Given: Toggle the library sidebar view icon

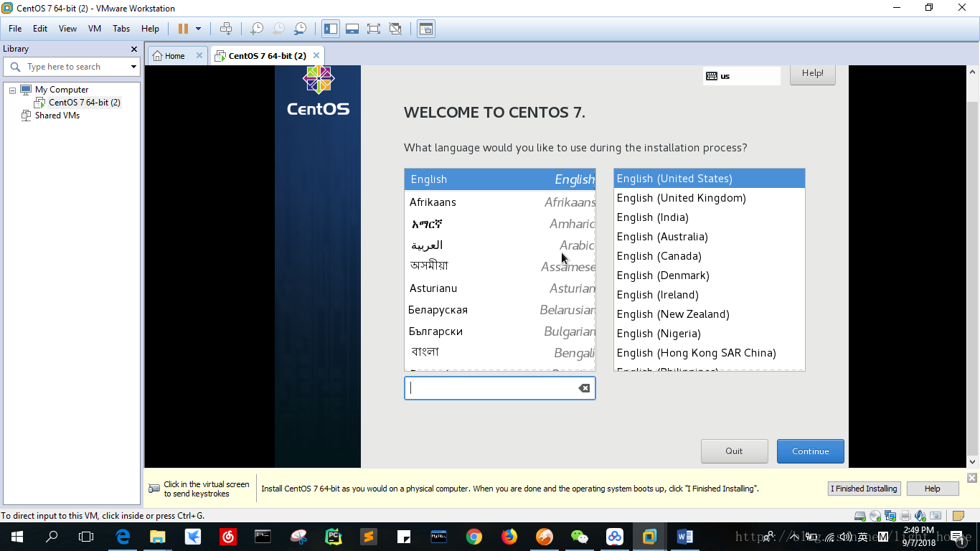Looking at the screenshot, I should [x=331, y=29].
